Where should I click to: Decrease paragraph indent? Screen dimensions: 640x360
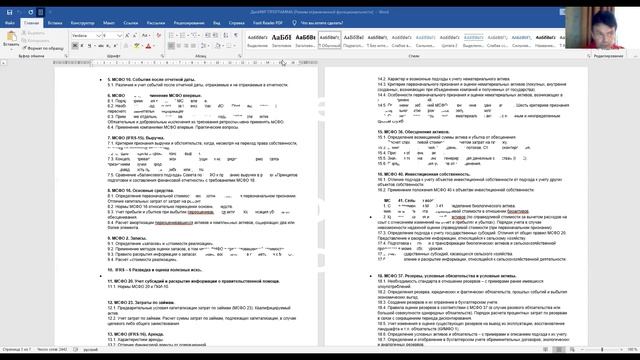[x=208, y=36]
